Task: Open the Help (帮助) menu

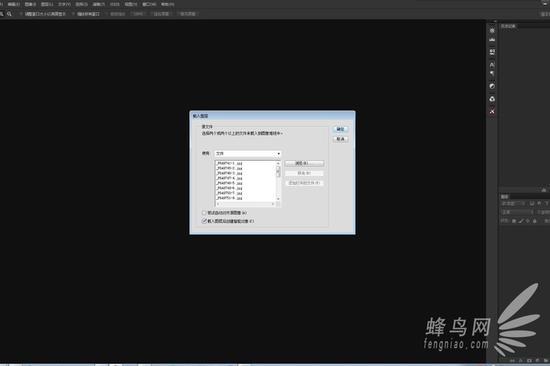Action: (x=167, y=4)
